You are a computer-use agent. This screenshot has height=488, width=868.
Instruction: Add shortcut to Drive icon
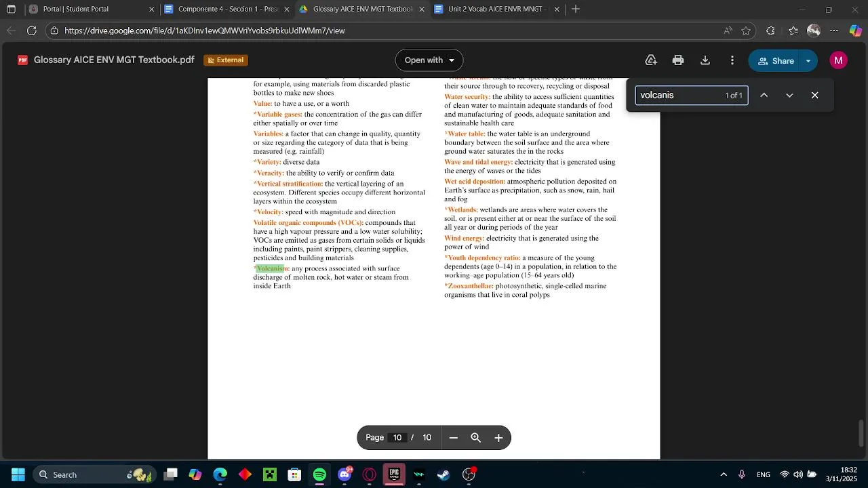point(651,60)
